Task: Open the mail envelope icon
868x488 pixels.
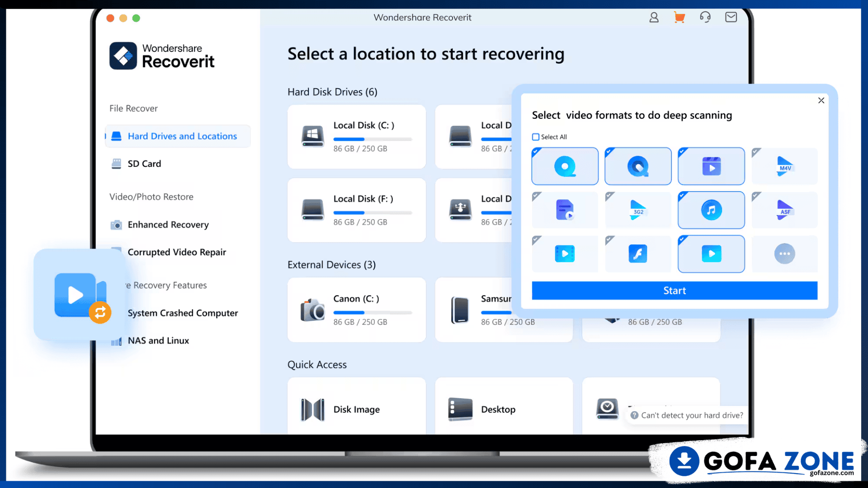Action: [x=731, y=17]
